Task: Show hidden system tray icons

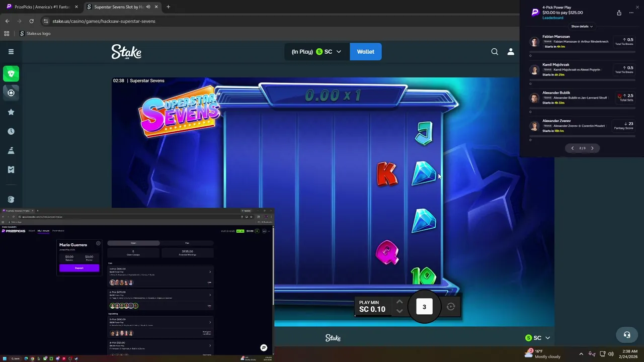Action: point(581,354)
